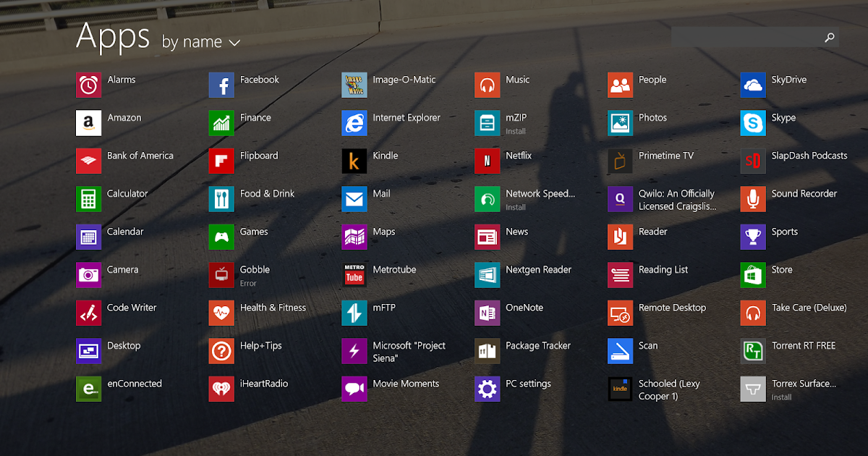Launch the iHeartRadio icon
The image size is (868, 456).
221,389
